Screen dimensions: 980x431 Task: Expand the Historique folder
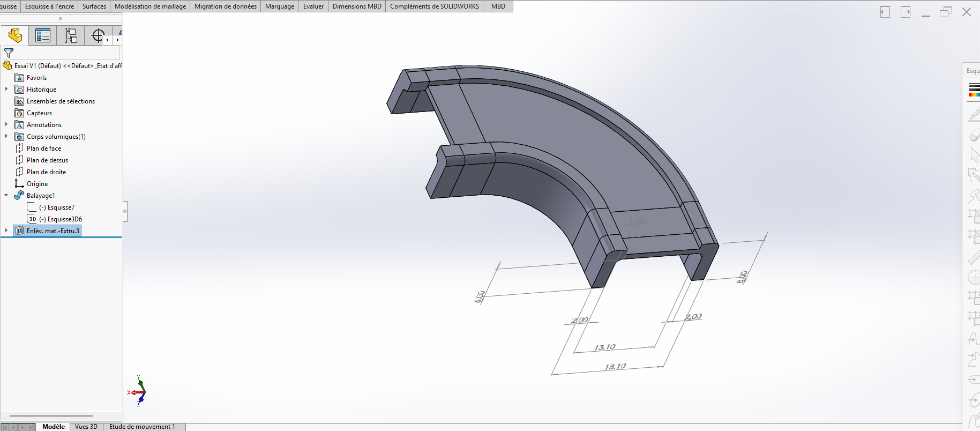coord(6,89)
